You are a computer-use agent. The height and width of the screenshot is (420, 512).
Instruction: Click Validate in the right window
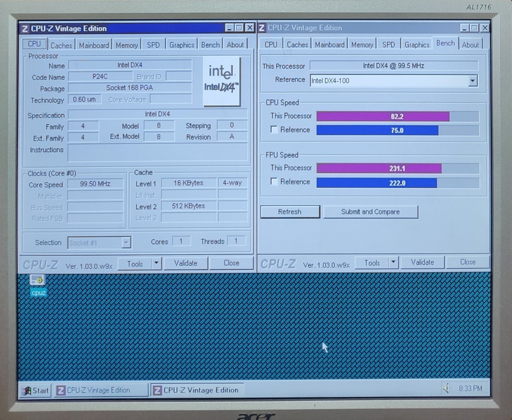[x=422, y=262]
